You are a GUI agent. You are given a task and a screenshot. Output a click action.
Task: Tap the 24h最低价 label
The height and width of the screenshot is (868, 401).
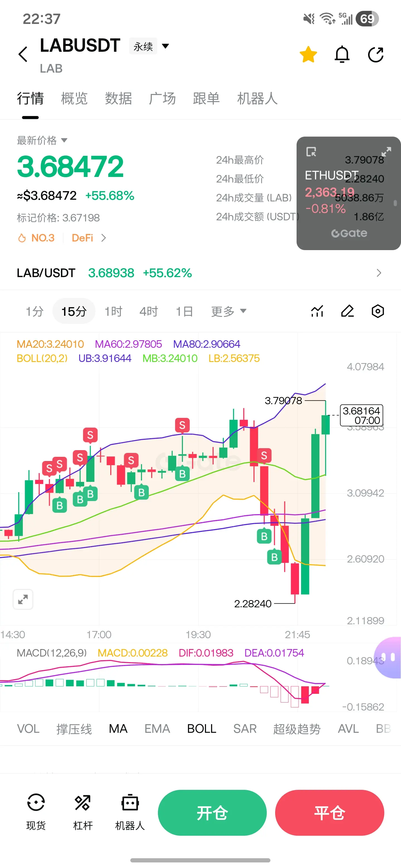(x=240, y=179)
